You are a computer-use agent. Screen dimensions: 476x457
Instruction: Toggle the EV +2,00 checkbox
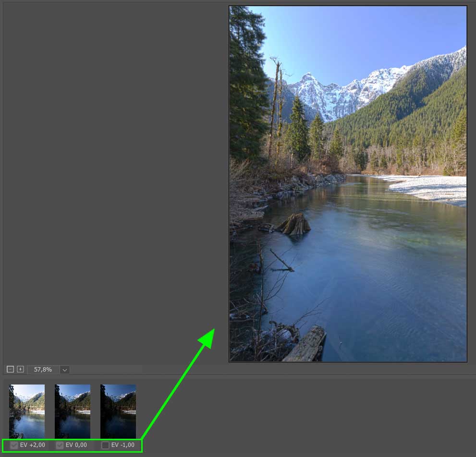tap(14, 445)
